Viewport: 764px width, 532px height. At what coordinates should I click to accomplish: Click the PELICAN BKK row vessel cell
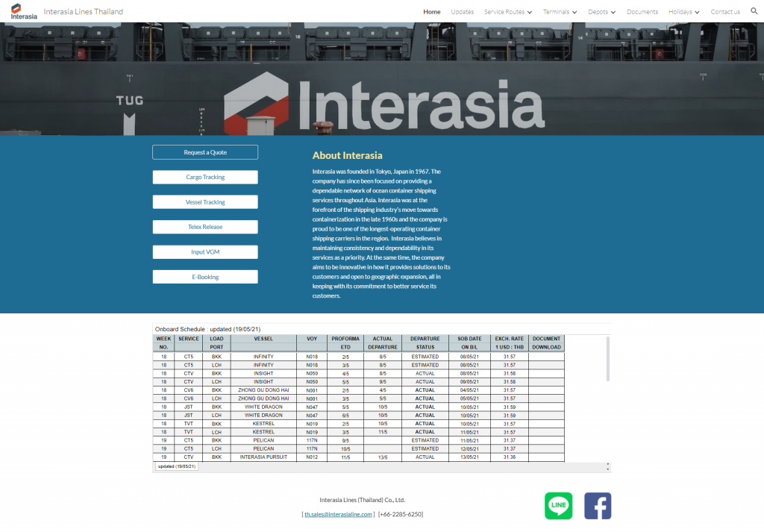[263, 440]
